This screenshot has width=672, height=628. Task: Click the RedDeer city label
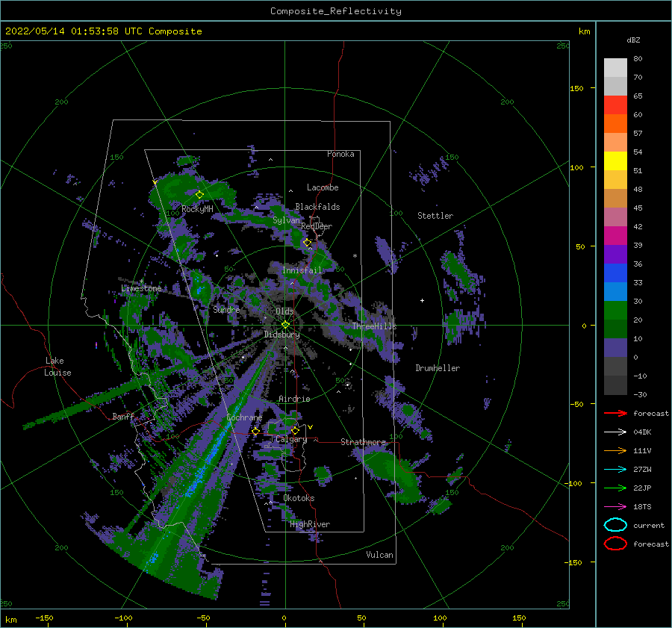coord(317,226)
